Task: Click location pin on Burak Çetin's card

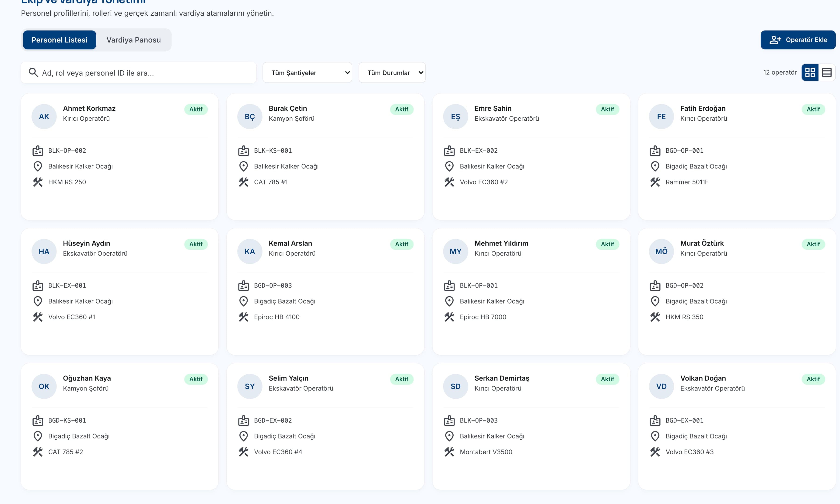Action: point(243,166)
